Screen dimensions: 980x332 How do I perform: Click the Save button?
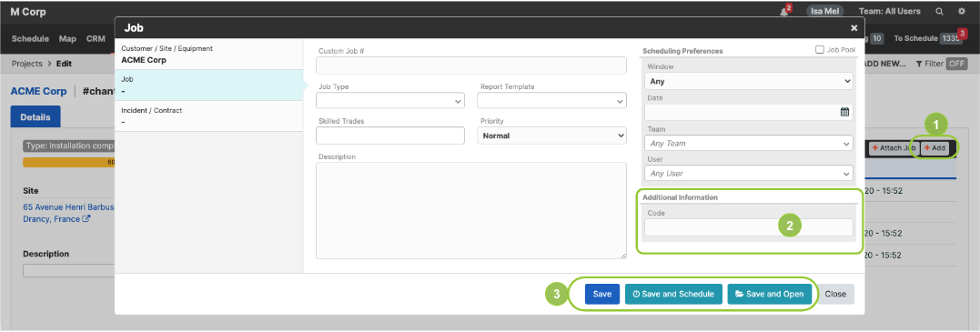601,294
